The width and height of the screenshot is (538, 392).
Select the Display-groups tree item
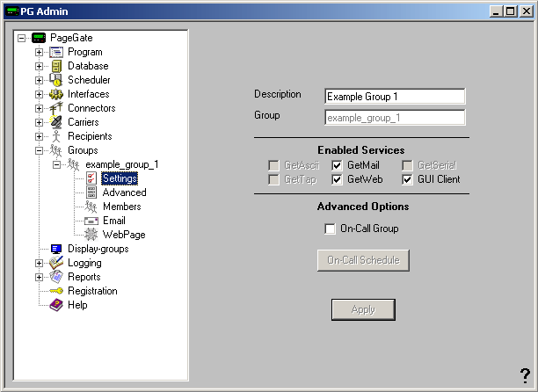(x=98, y=249)
